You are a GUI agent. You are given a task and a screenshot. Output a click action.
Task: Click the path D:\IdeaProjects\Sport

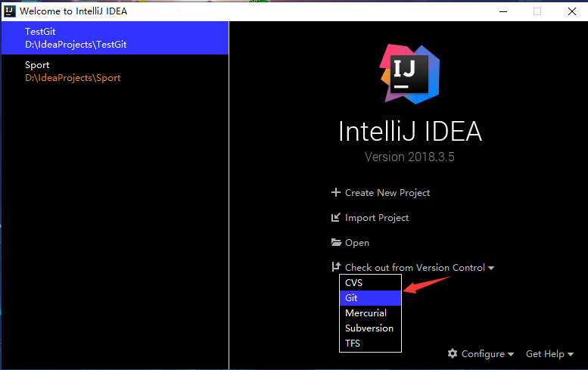tap(73, 78)
